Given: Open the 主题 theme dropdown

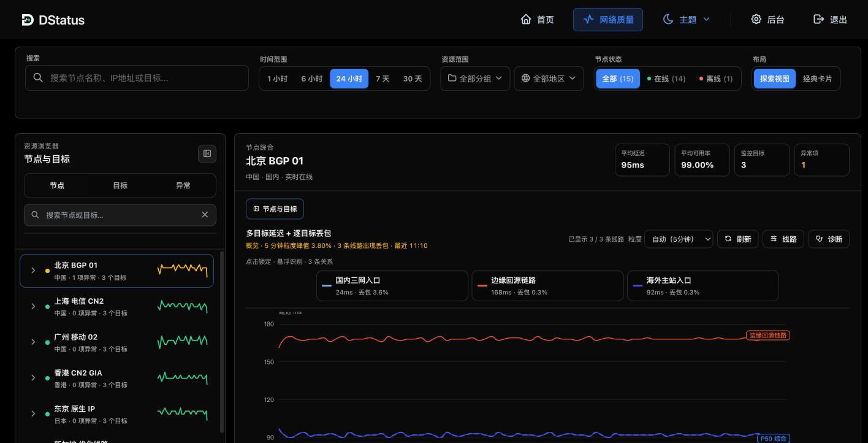Looking at the screenshot, I should 687,20.
